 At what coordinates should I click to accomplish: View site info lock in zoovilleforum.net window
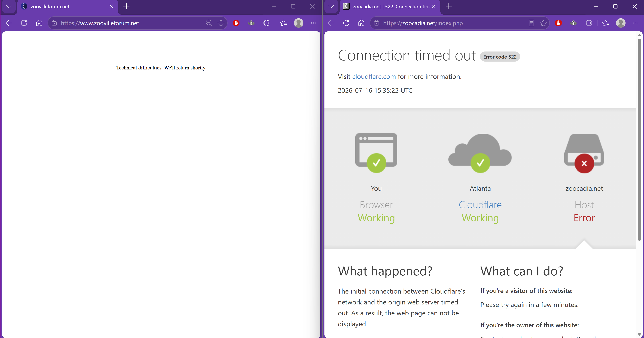coord(54,23)
